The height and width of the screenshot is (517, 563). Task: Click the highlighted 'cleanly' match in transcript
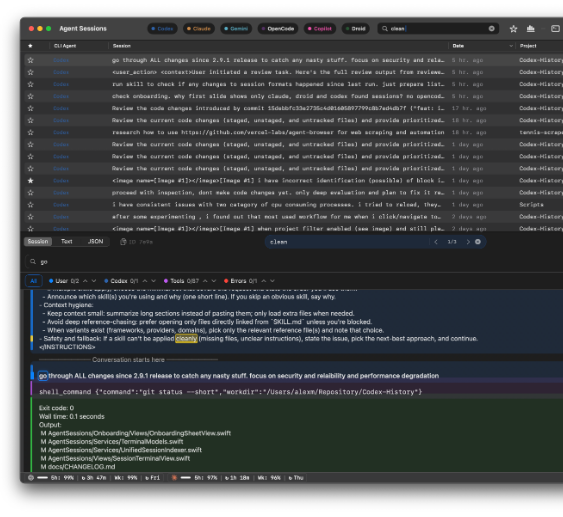point(186,339)
